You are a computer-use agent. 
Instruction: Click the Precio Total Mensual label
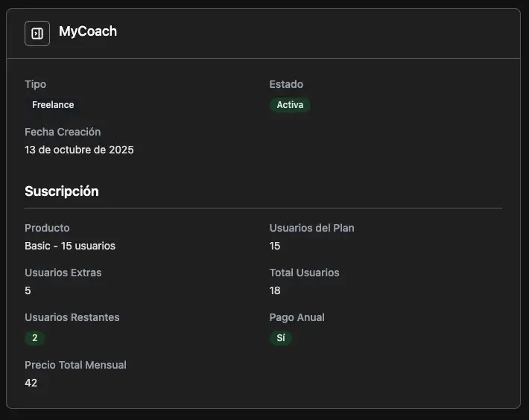point(75,365)
